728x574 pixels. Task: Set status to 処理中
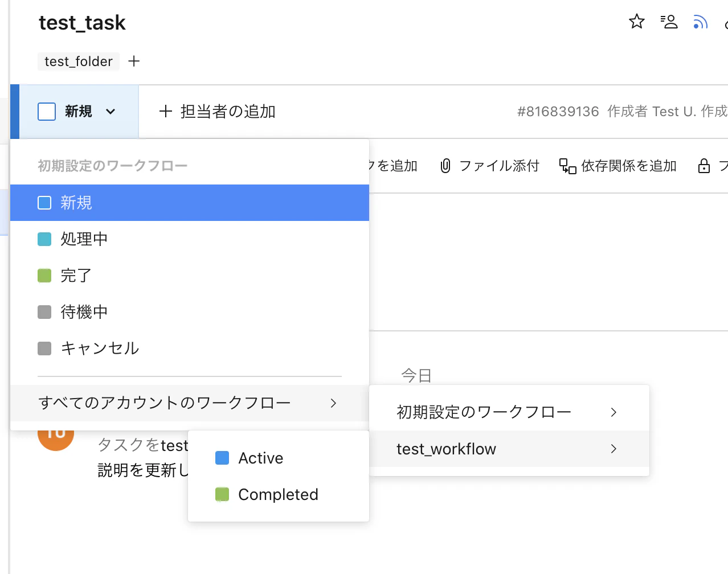pyautogui.click(x=190, y=239)
